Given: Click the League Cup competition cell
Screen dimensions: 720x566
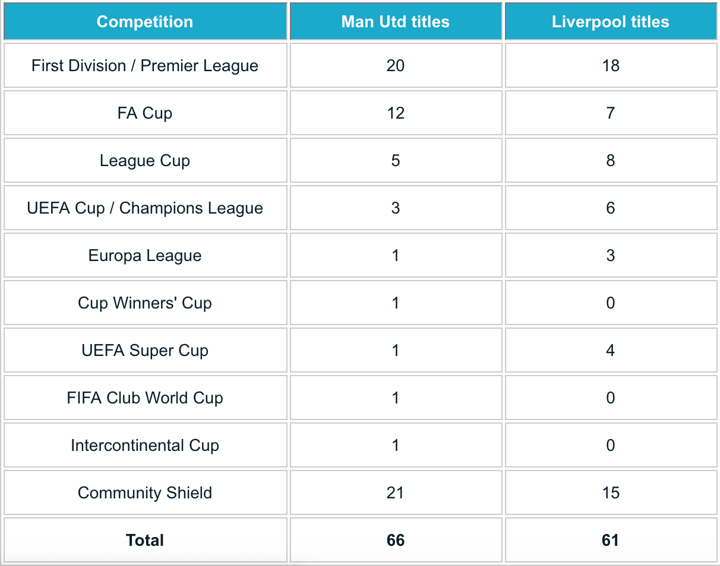Looking at the screenshot, I should [x=145, y=161].
